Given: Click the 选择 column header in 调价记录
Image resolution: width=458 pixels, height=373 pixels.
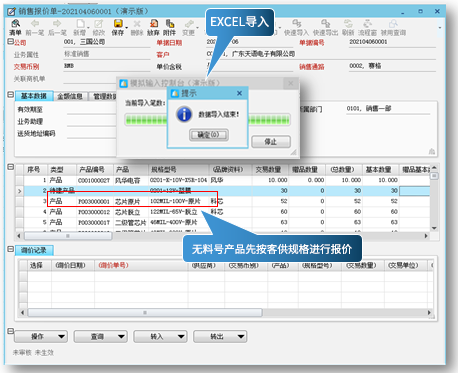Looking at the screenshot, I should [x=39, y=265].
